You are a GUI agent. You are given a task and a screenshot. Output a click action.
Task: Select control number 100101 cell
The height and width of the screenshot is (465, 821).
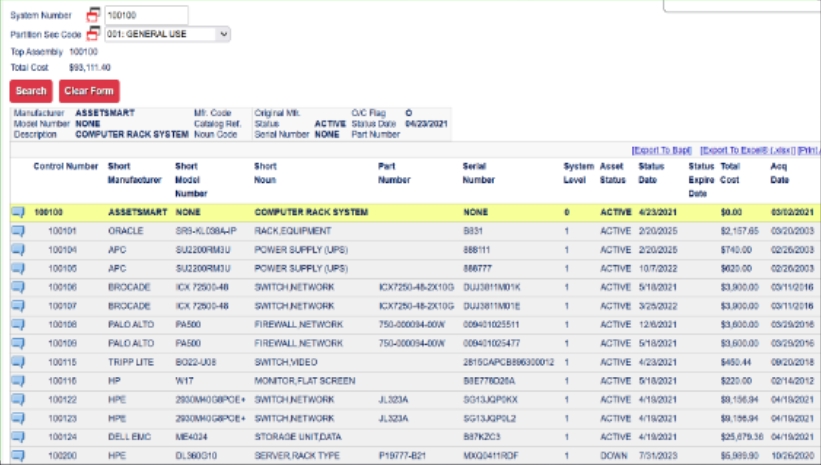62,231
